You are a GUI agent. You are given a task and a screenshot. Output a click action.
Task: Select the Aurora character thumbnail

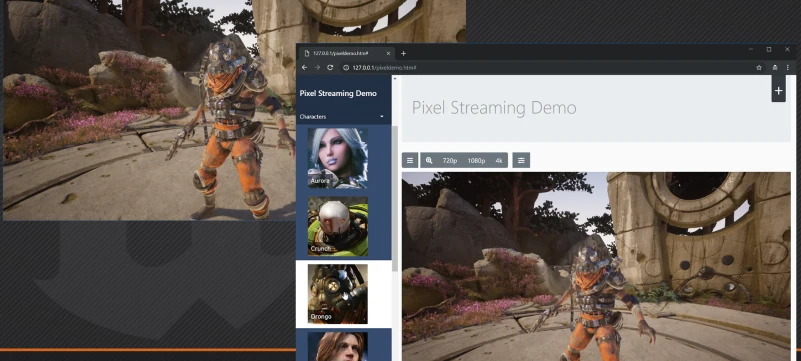pos(338,158)
